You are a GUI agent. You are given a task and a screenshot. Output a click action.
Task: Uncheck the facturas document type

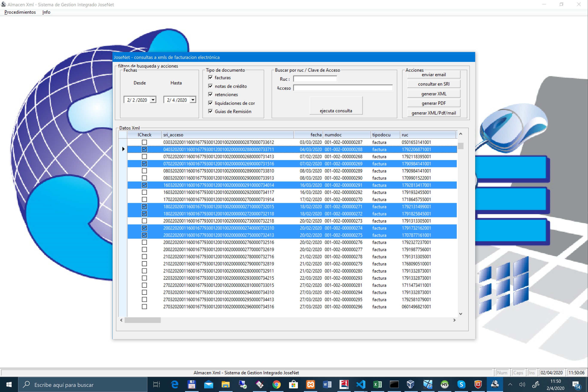tap(210, 78)
